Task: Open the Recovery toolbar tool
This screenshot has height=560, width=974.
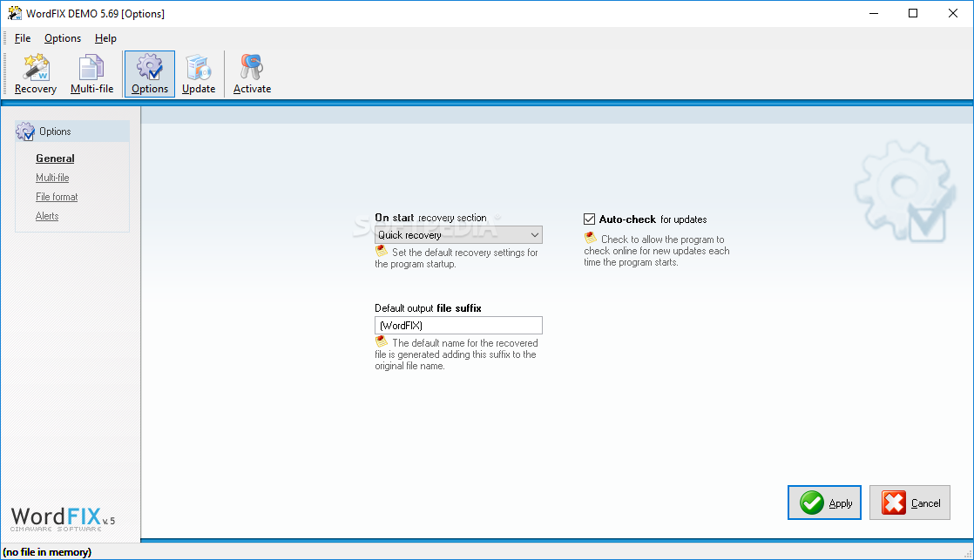Action: (x=36, y=75)
